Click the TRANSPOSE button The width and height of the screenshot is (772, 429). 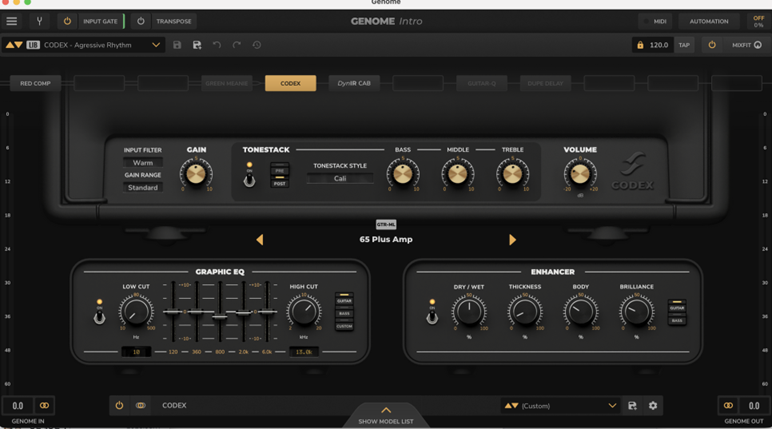[174, 21]
